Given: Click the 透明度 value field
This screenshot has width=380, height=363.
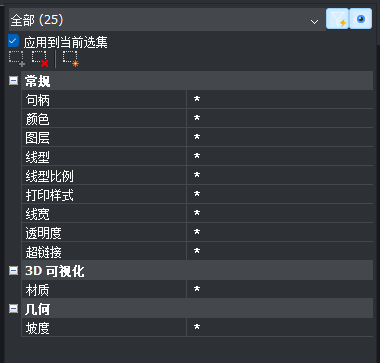Looking at the screenshot, I should coord(280,233).
